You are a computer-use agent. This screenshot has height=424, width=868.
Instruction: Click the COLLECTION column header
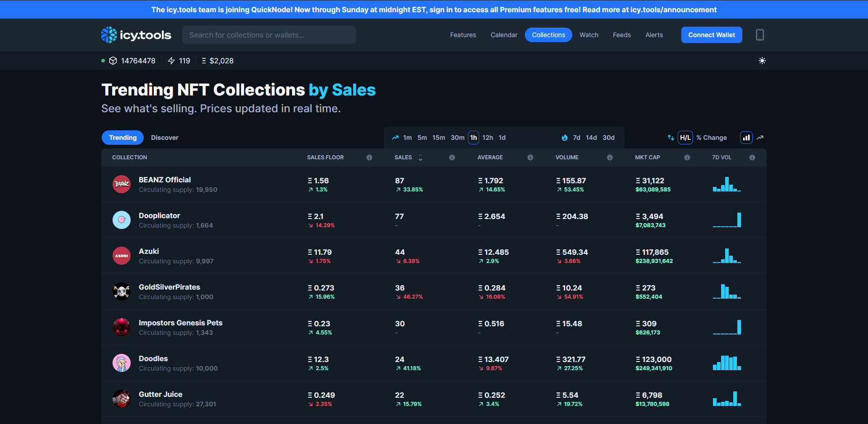[x=130, y=157]
